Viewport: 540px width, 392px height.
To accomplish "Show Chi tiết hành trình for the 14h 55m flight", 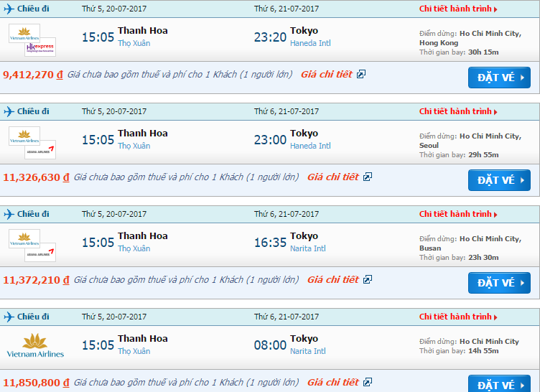I will point(458,317).
